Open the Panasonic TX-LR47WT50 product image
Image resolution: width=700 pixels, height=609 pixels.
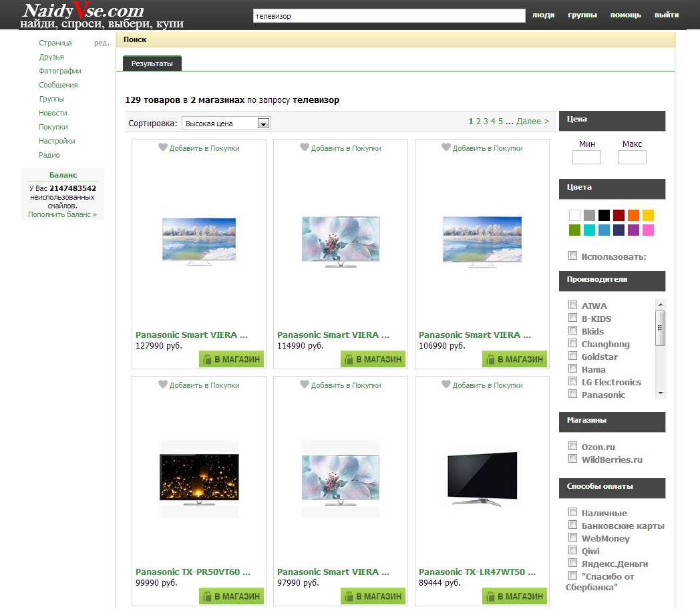coord(482,479)
